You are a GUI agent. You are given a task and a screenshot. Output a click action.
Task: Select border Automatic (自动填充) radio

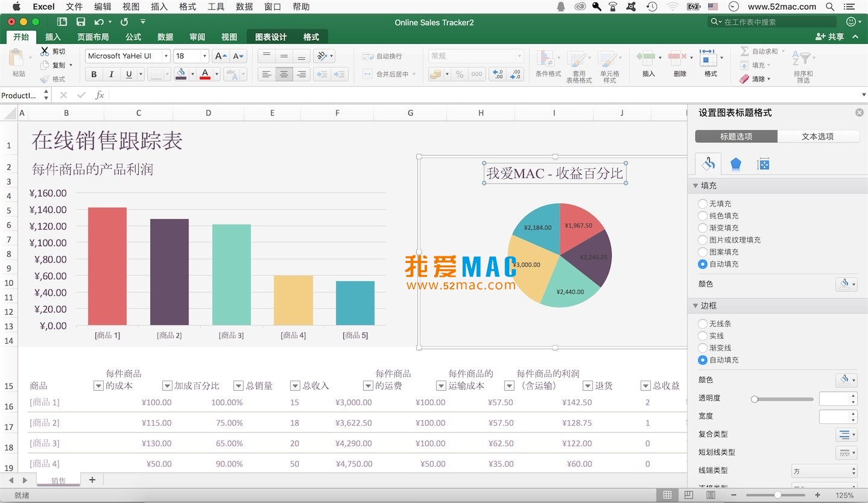pos(703,360)
